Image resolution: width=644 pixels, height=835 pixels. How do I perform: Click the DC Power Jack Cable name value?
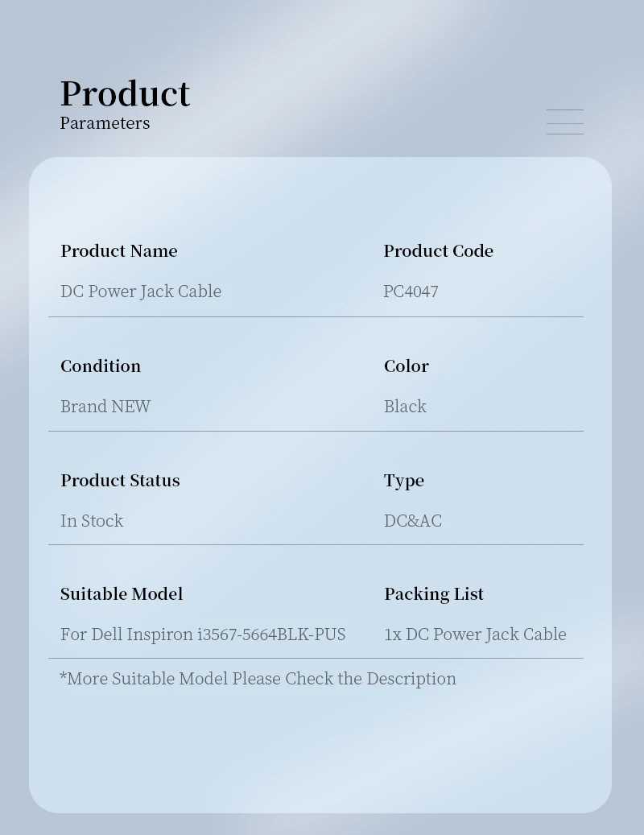[141, 291]
